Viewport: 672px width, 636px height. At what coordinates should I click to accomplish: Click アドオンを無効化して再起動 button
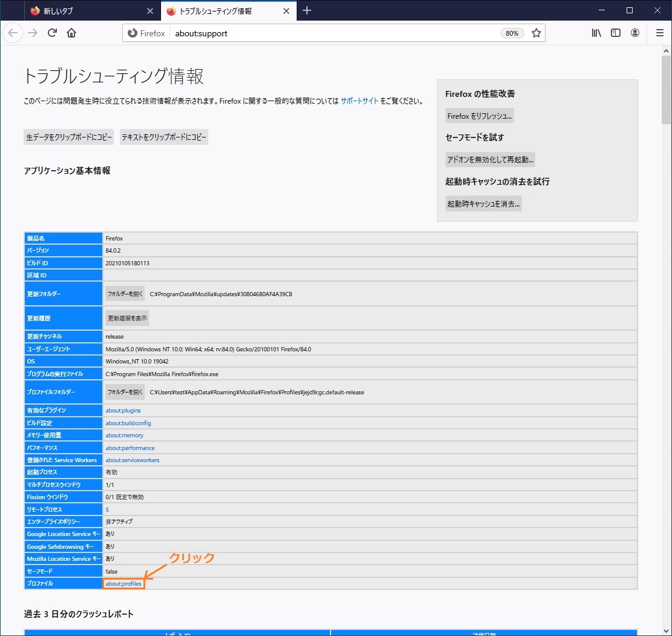click(490, 160)
